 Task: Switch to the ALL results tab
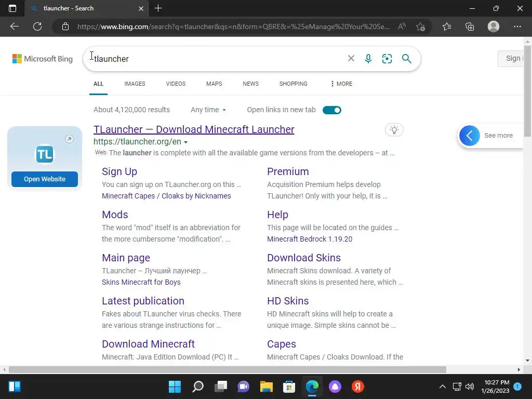pyautogui.click(x=98, y=84)
